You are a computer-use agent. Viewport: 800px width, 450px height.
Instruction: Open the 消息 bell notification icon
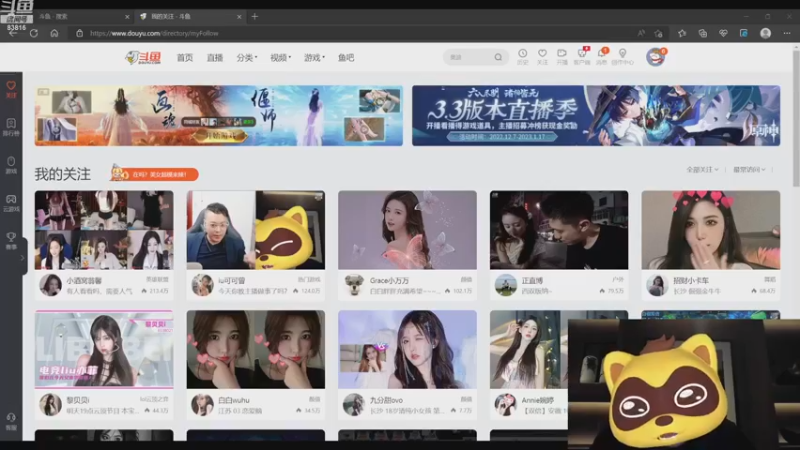(602, 57)
